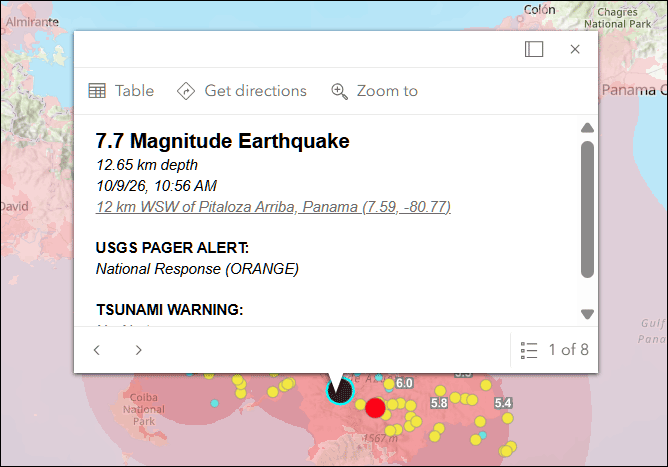Viewport: 668px width, 467px height.
Task: Click the TSUNAMI WARNING heading
Action: pos(170,309)
